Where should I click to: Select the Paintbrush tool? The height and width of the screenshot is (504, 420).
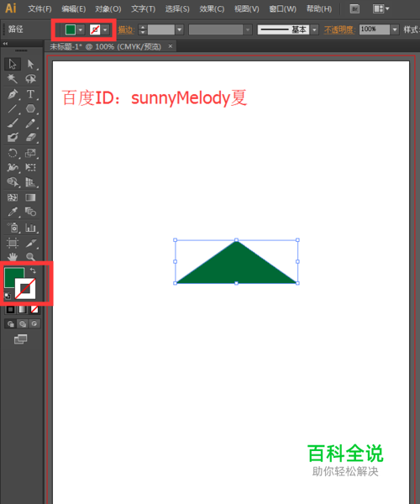click(x=13, y=123)
